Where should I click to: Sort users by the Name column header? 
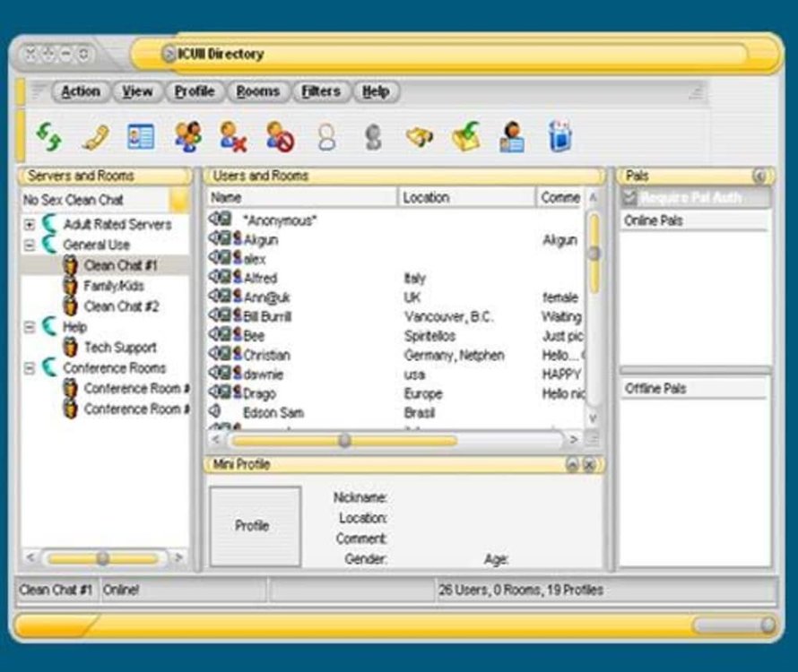click(x=302, y=197)
